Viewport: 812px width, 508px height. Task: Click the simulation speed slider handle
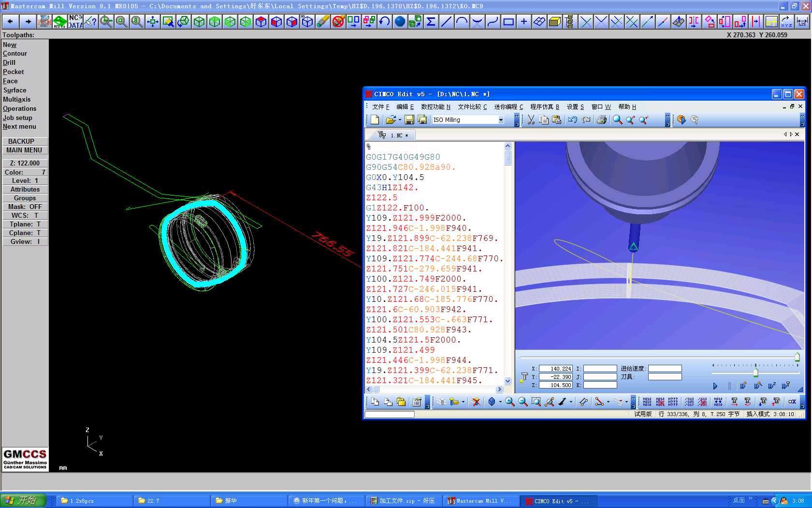755,372
